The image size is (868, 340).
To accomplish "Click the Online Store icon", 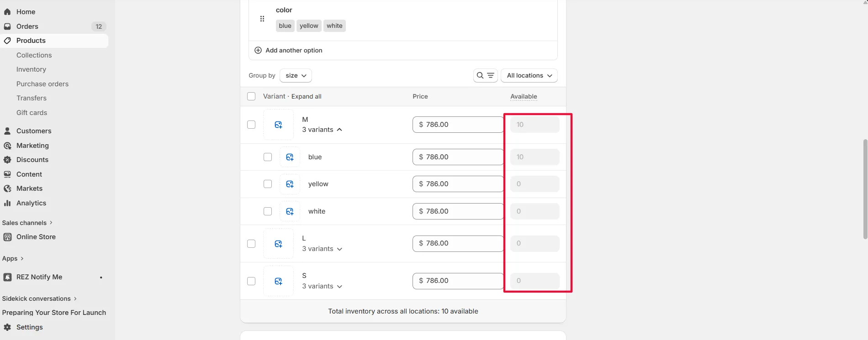I will pyautogui.click(x=7, y=237).
